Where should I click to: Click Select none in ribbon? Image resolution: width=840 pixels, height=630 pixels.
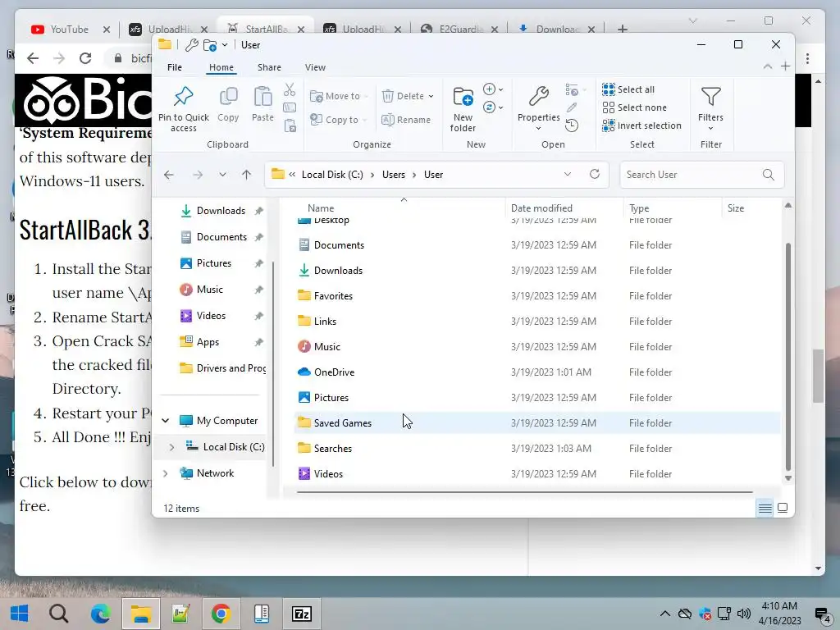634,107
